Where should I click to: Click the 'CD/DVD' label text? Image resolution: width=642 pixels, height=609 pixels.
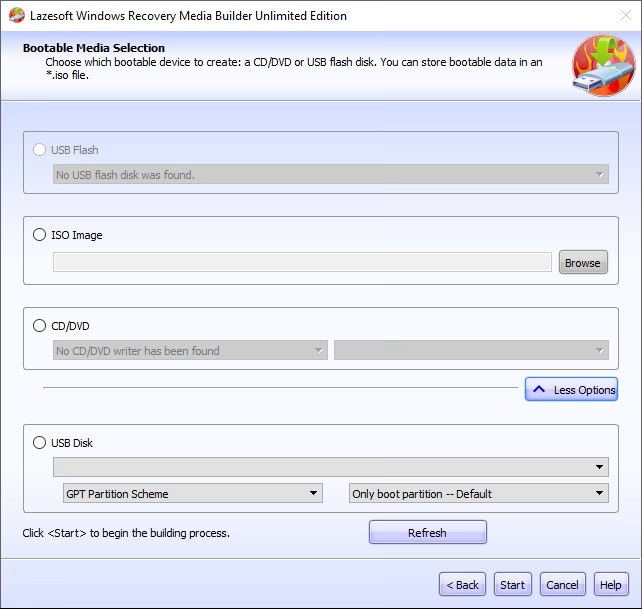(70, 326)
